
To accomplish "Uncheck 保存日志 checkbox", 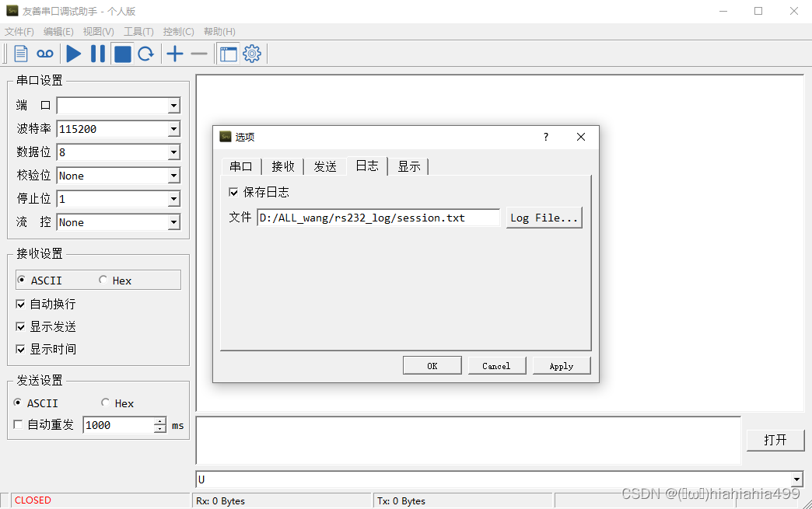I will (233, 193).
